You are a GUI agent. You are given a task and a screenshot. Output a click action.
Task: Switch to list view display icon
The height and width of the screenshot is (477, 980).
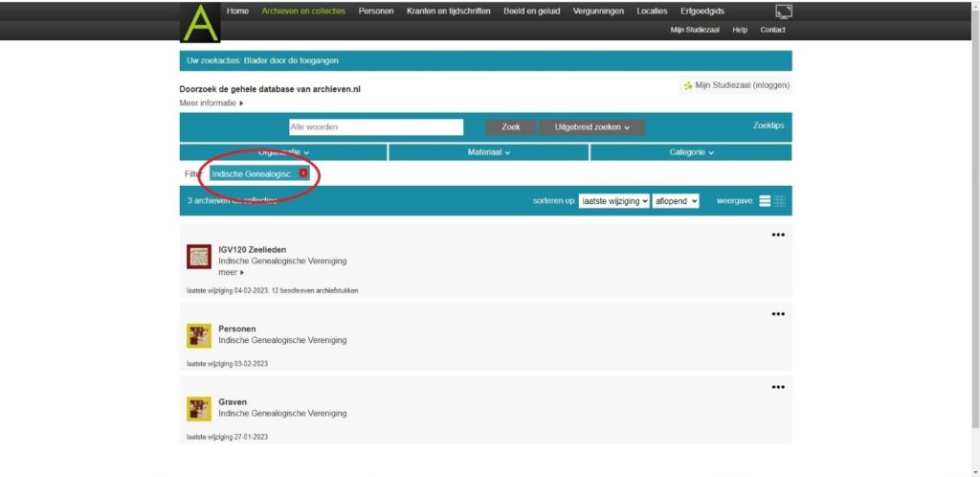[x=765, y=201]
